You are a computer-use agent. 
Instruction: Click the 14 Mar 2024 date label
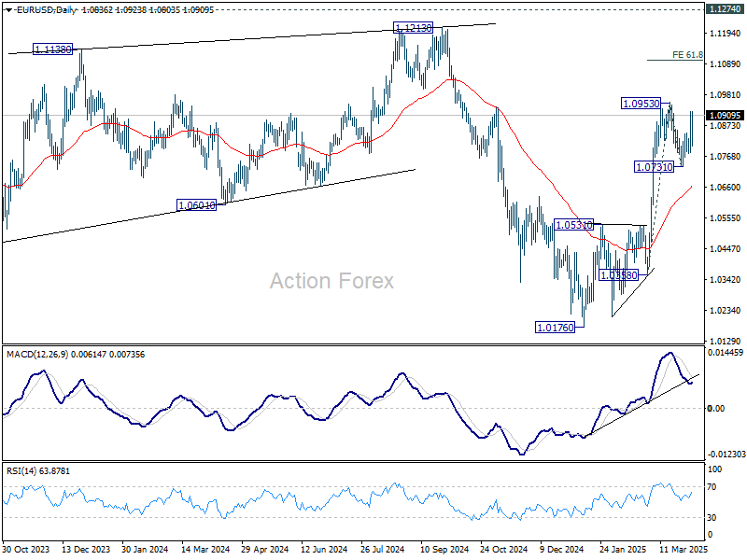coord(205,549)
